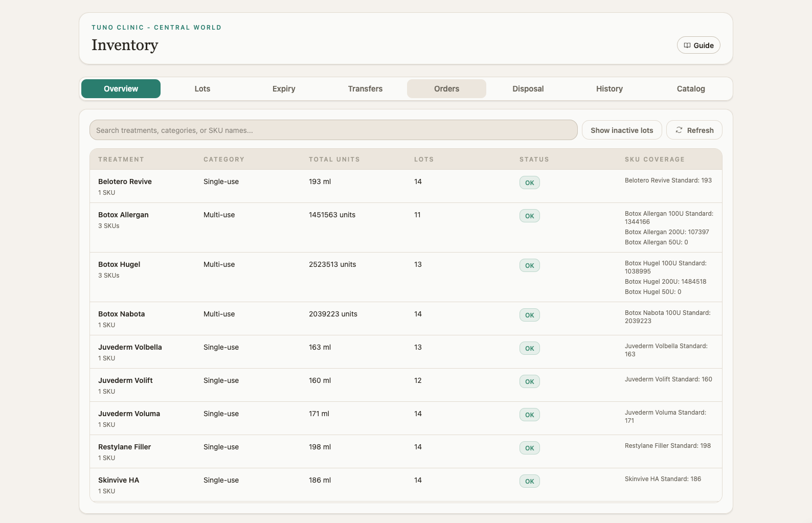Click the Treatment column header

pos(121,160)
